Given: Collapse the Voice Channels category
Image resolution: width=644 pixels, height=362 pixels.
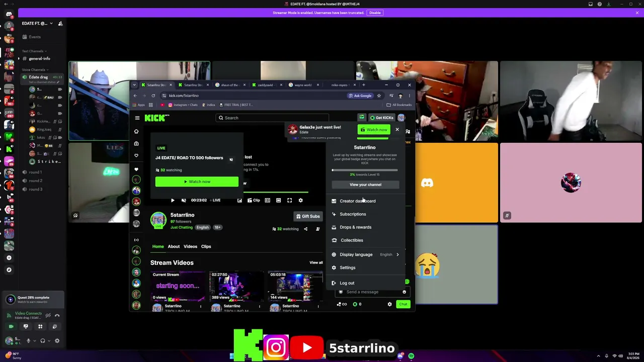Looking at the screenshot, I should (35, 70).
